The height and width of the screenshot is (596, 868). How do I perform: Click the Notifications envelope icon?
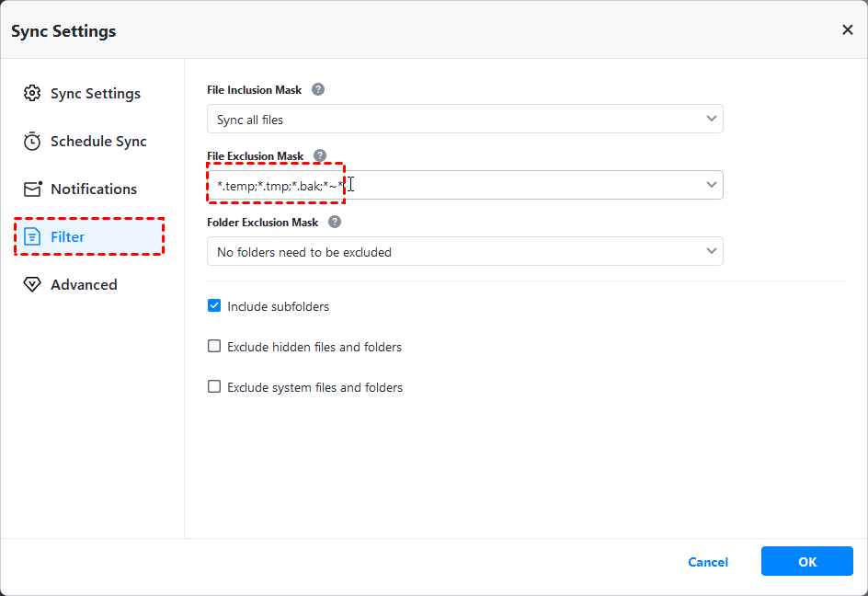pos(32,189)
